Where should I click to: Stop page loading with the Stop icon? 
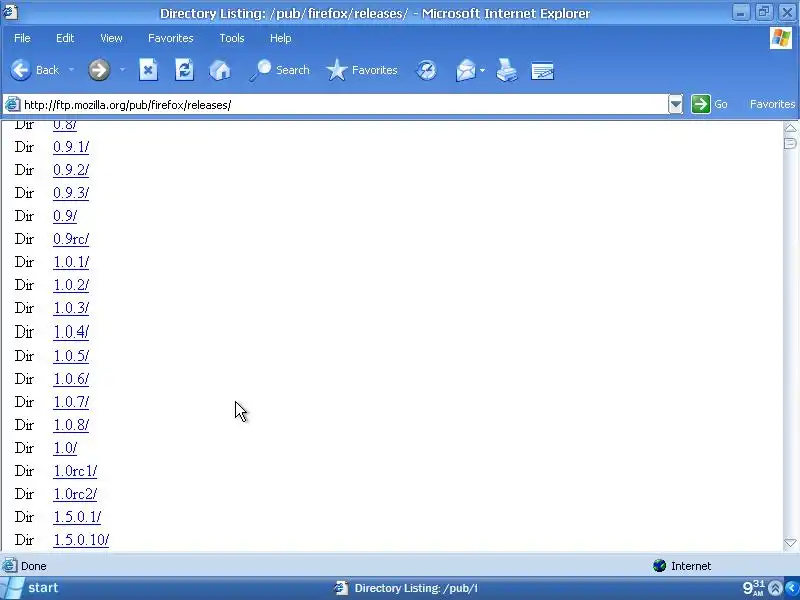tap(148, 70)
